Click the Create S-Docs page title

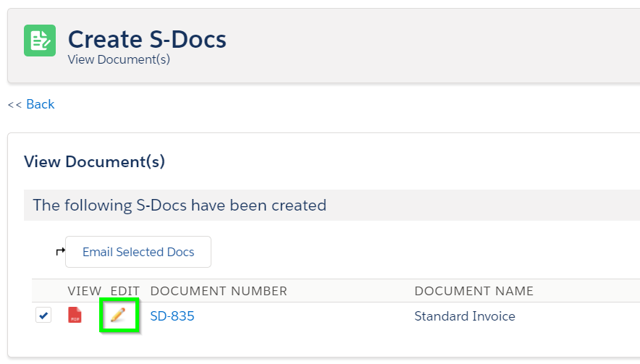click(147, 39)
